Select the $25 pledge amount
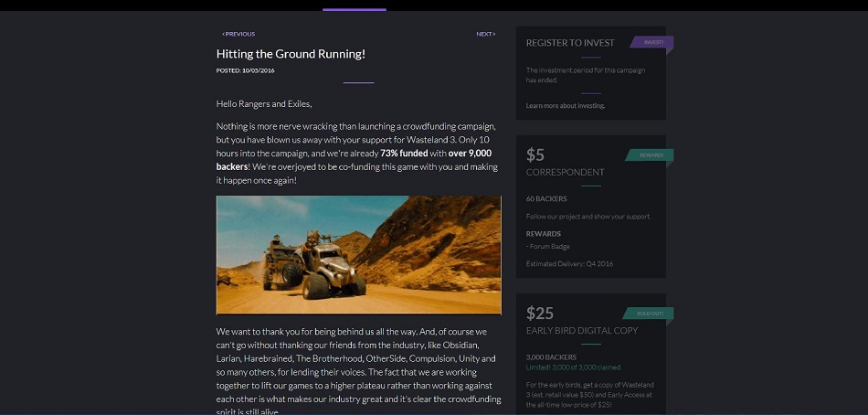Image resolution: width=868 pixels, height=415 pixels. pos(539,314)
